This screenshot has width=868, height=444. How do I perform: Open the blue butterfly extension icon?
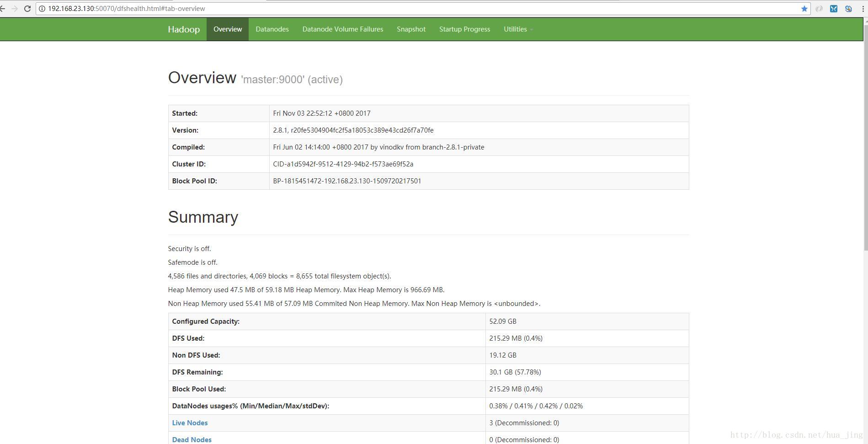834,9
